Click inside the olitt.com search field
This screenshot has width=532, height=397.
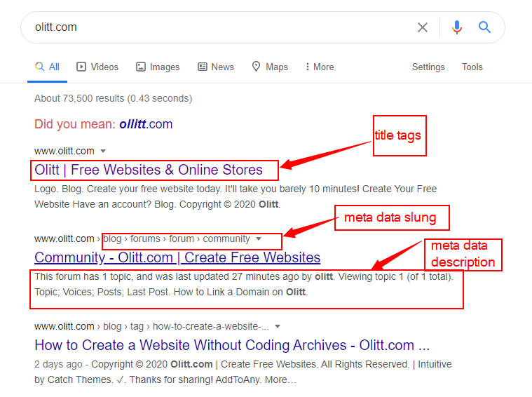(210, 27)
